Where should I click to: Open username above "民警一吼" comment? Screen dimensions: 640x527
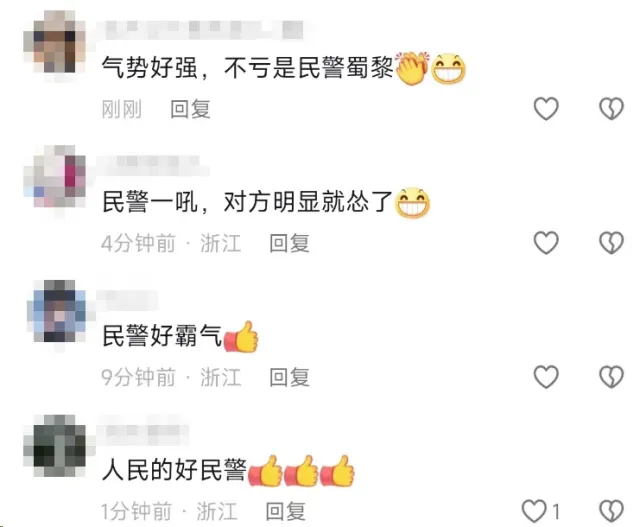[151, 162]
